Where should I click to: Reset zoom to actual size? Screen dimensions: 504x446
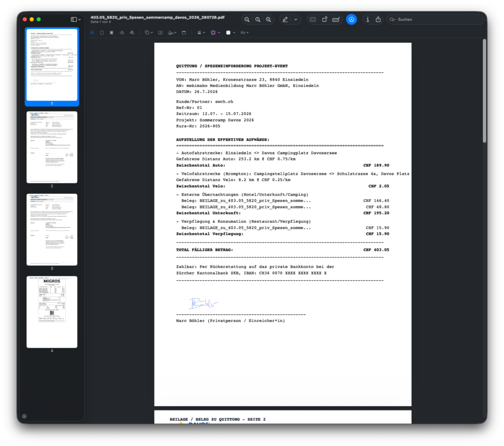258,20
